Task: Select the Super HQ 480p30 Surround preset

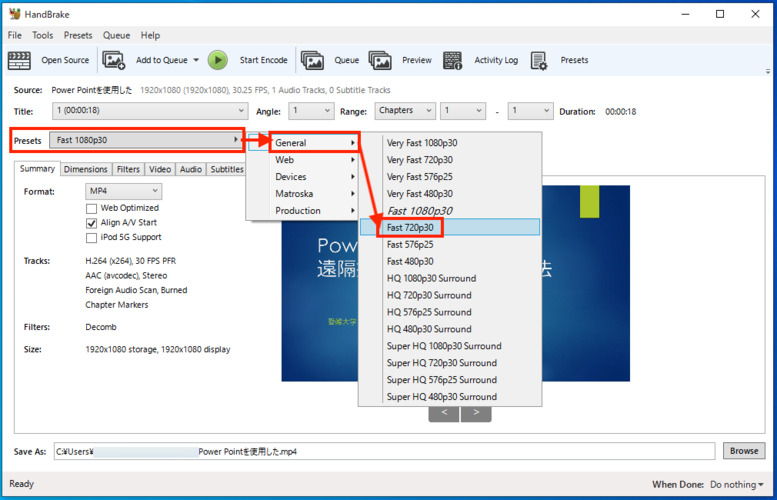Action: pyautogui.click(x=450, y=396)
